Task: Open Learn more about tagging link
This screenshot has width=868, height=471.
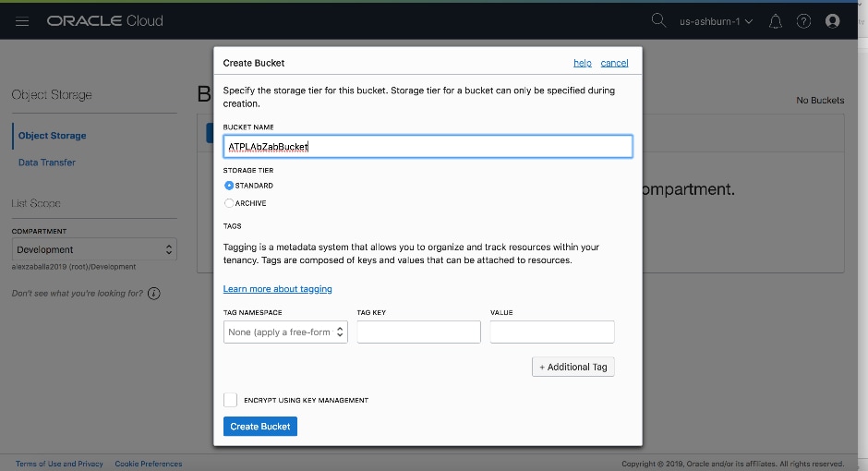Action: coord(277,289)
